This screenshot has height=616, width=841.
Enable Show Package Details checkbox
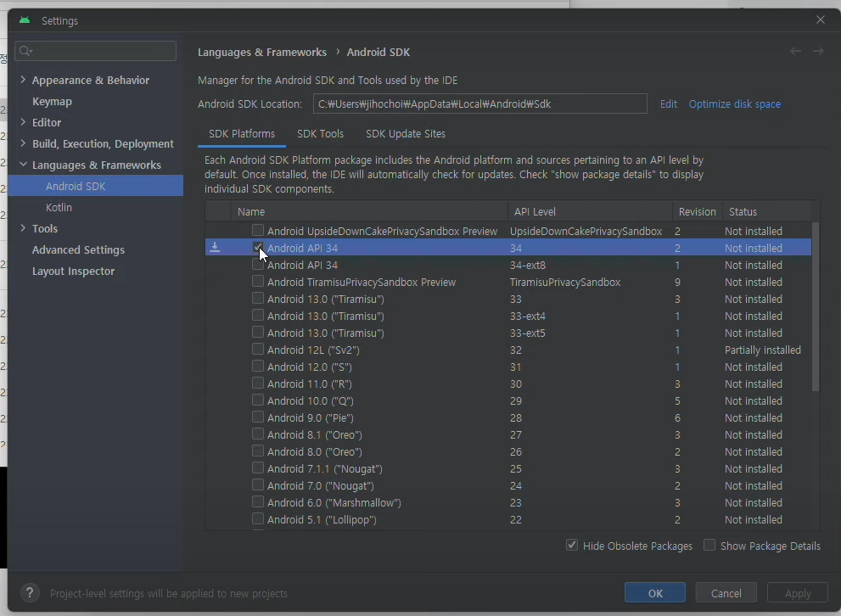coord(709,546)
